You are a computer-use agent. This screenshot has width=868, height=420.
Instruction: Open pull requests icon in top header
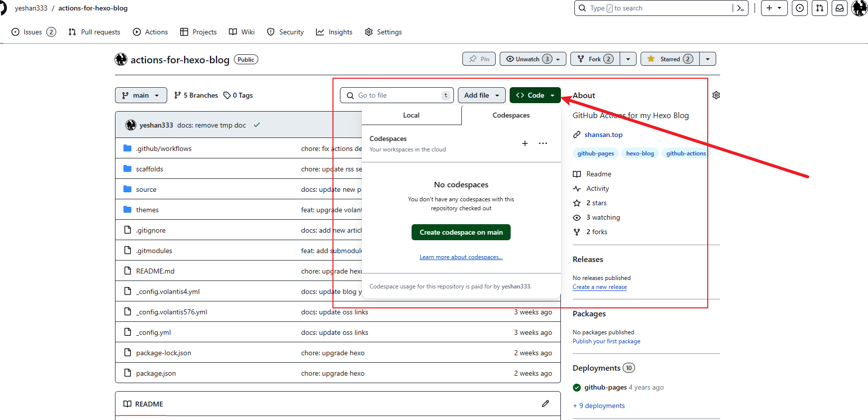tap(820, 8)
